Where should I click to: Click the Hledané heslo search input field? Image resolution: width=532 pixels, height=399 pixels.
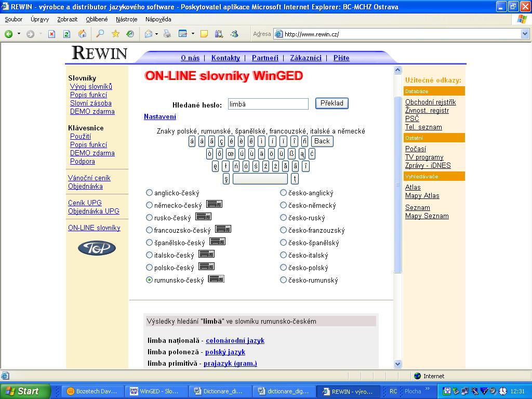pyautogui.click(x=268, y=104)
